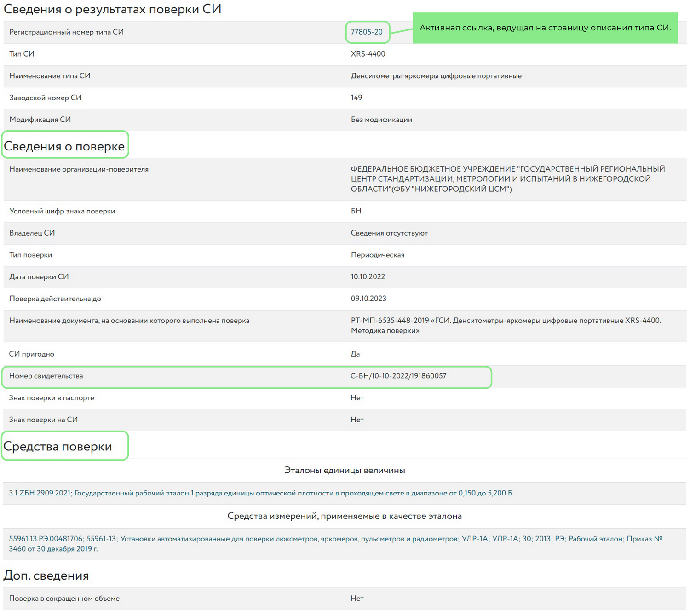This screenshot has height=616, width=690.
Task: Click the 'Средства поверки' section heading
Action: pyautogui.click(x=58, y=446)
